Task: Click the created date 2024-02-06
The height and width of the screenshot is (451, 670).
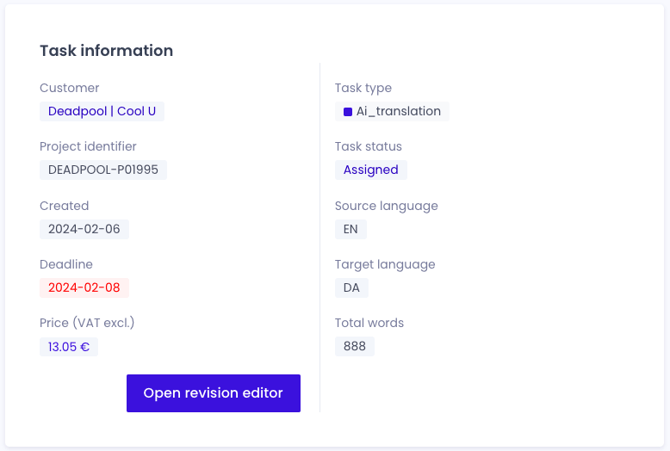Action: pos(84,229)
